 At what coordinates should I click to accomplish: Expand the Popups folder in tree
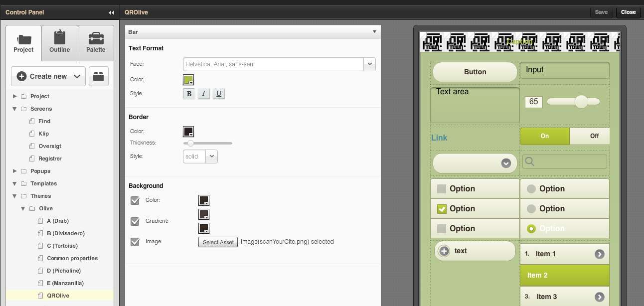pyautogui.click(x=15, y=171)
